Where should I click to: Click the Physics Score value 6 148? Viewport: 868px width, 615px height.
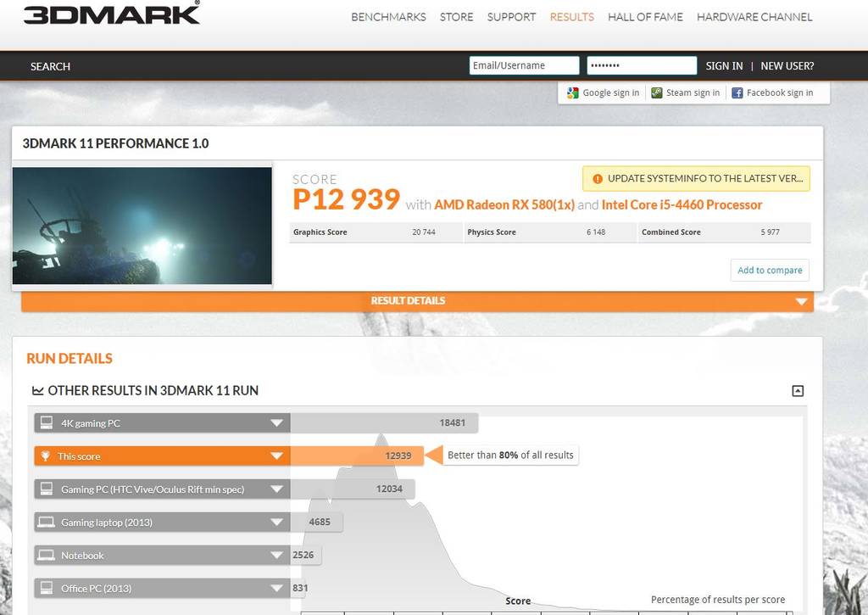click(x=596, y=232)
